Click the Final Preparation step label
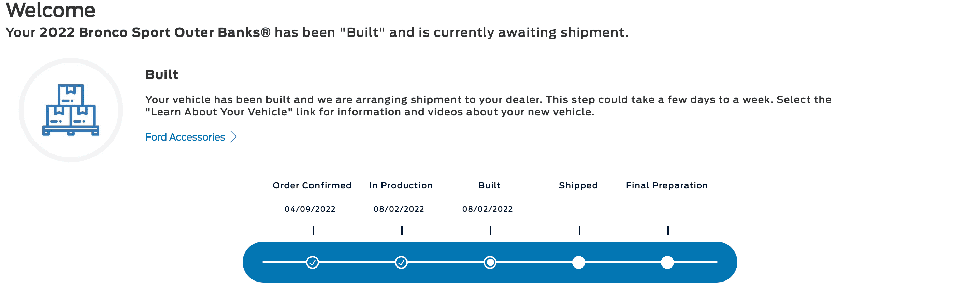The image size is (980, 303). click(667, 185)
